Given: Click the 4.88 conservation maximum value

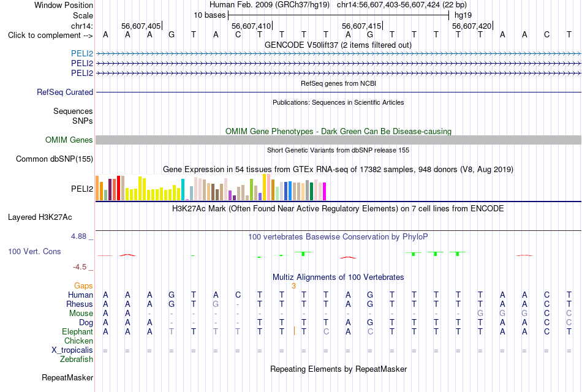Looking at the screenshot, I should coord(78,236).
